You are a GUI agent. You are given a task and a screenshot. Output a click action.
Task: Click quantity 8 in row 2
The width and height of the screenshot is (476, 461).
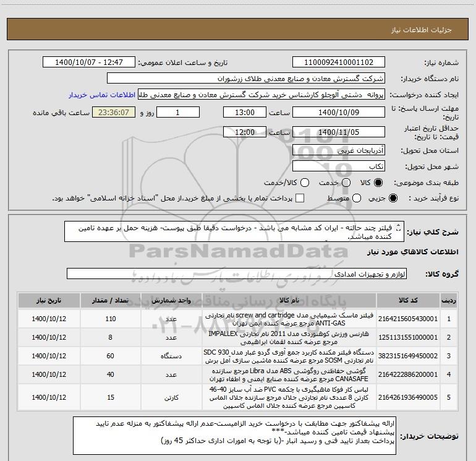pos(111,337)
